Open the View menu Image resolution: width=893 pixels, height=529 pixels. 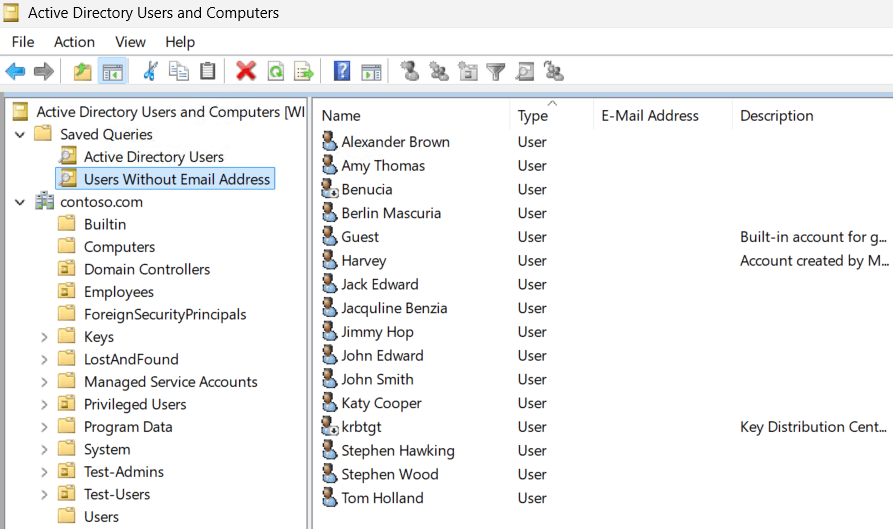tap(130, 42)
